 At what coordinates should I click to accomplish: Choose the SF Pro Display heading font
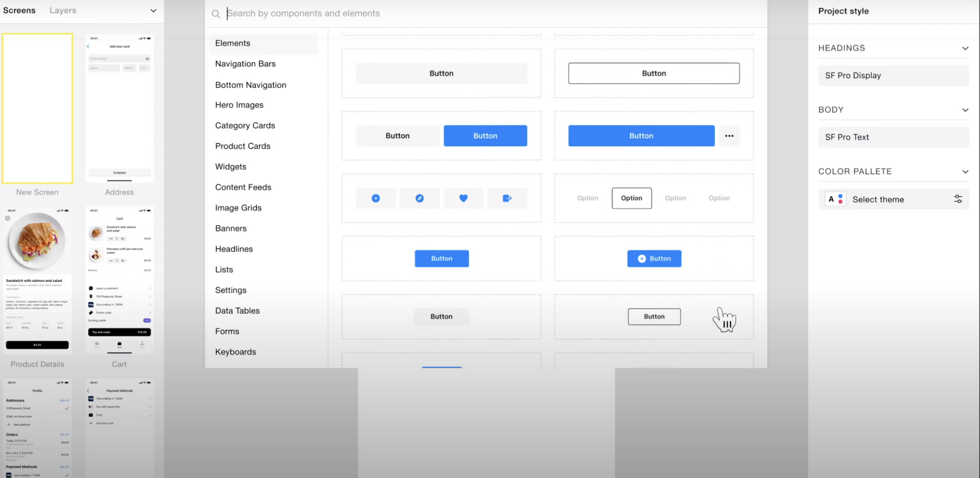(x=893, y=75)
